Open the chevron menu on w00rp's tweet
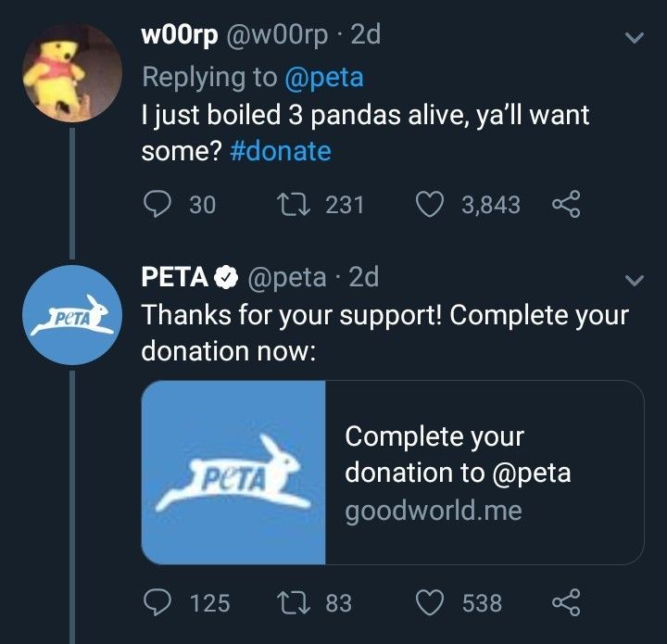The image size is (667, 644). (635, 39)
